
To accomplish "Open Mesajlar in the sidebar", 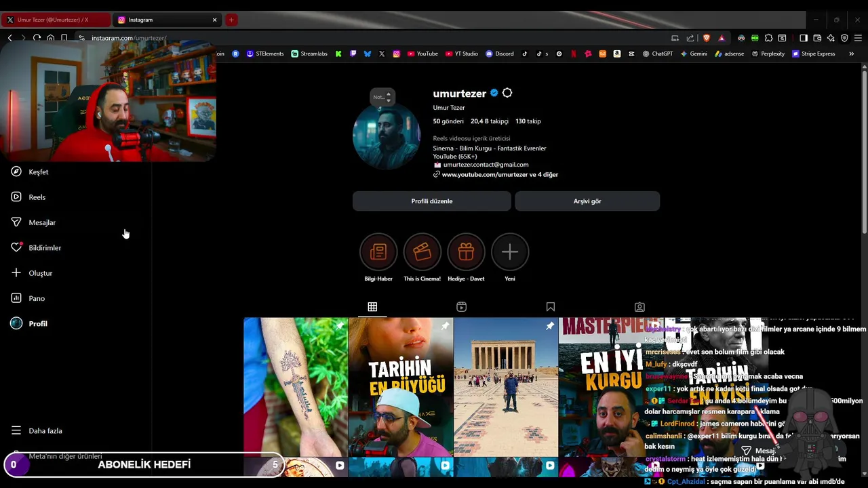I will [x=33, y=222].
